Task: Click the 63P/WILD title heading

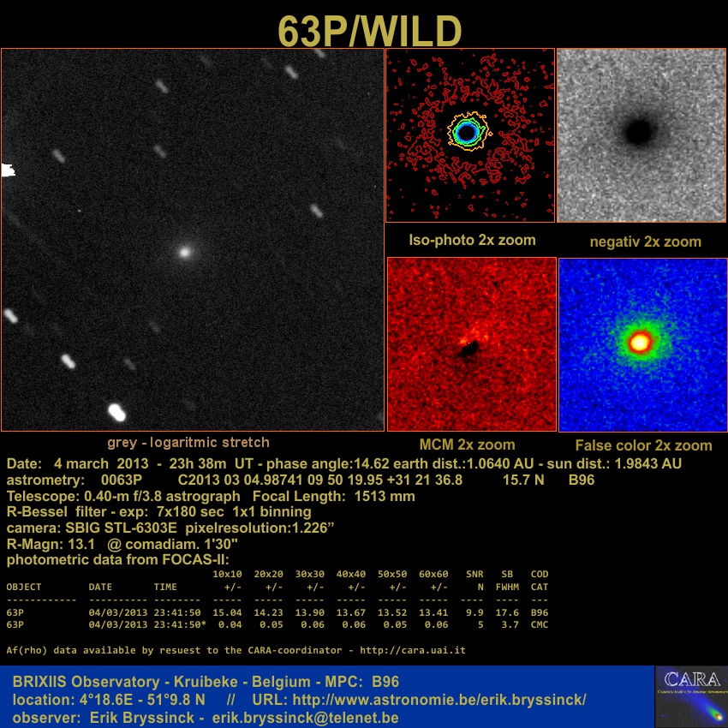Action: click(370, 32)
